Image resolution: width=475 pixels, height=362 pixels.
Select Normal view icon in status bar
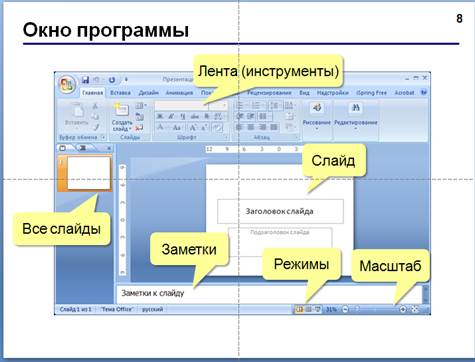pos(299,309)
